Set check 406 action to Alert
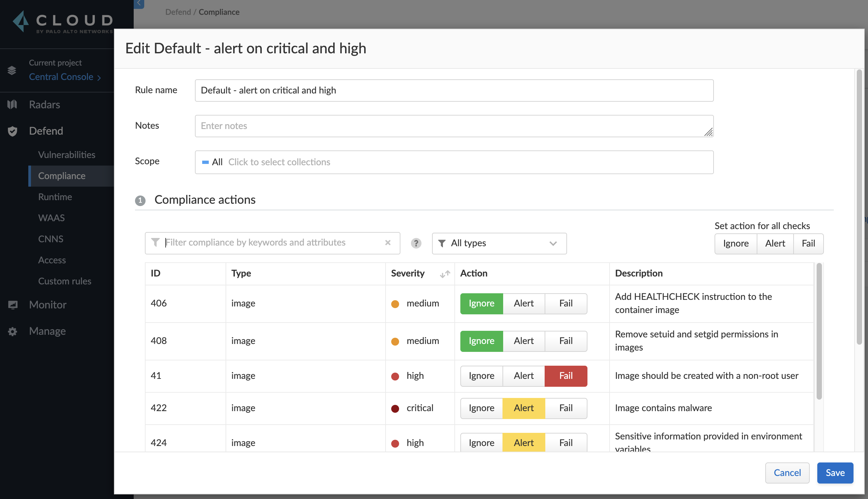This screenshot has height=499, width=868. point(524,303)
